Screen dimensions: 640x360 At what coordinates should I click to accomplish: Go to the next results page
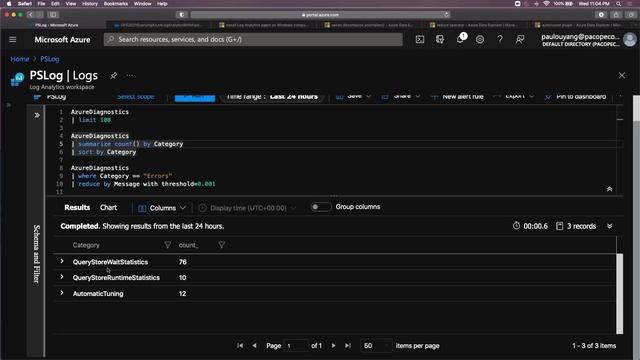(x=333, y=345)
